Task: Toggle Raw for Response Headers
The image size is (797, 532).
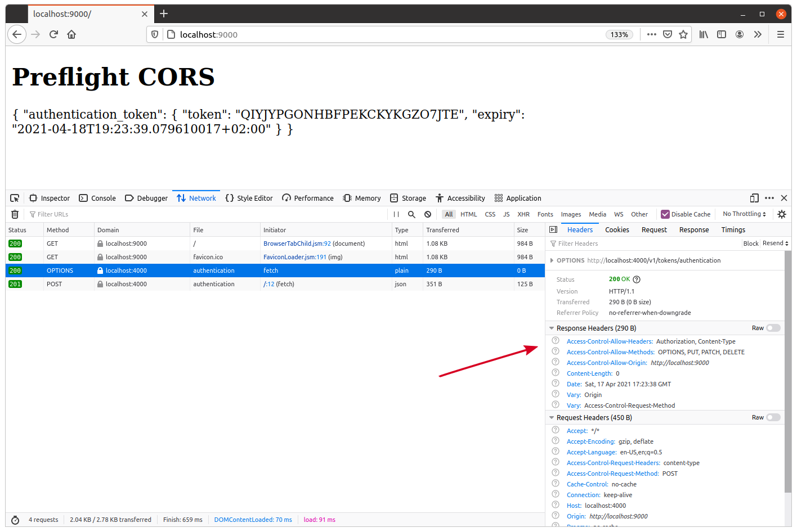Action: pos(773,328)
